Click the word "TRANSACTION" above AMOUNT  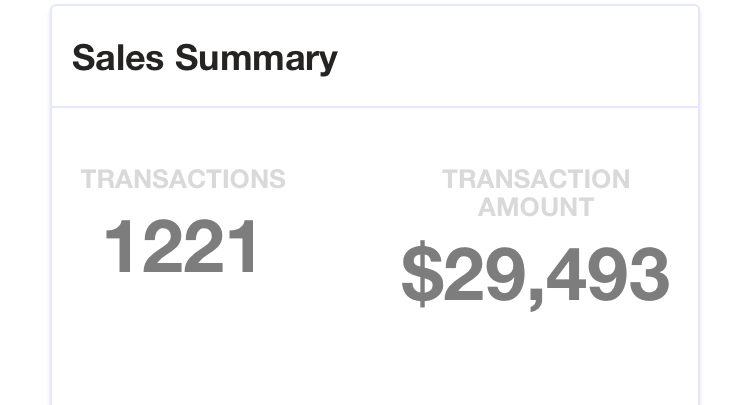tap(536, 180)
